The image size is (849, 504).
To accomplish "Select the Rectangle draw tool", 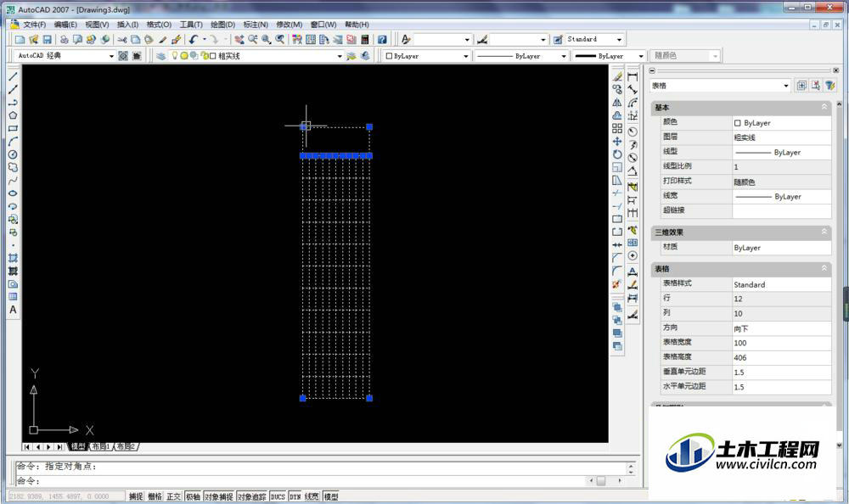I will [13, 128].
